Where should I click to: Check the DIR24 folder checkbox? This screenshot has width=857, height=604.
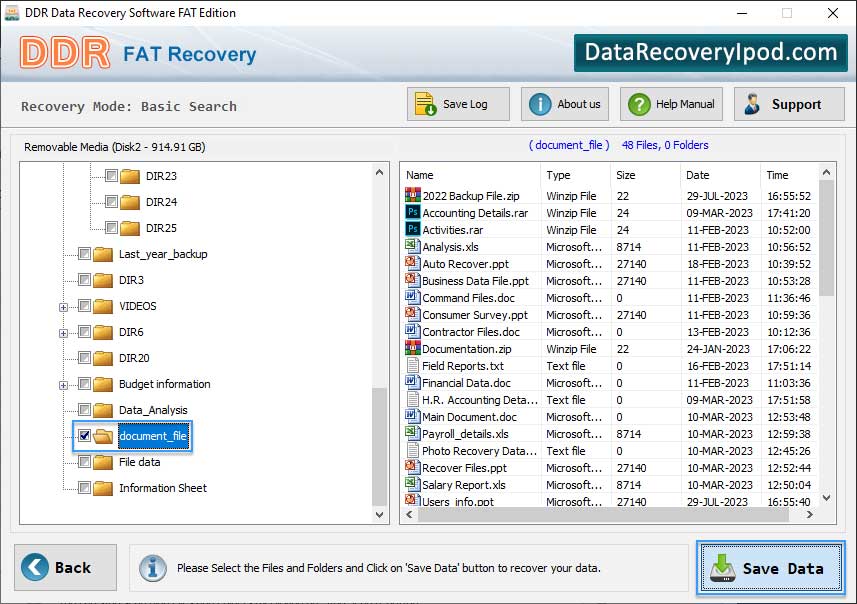(x=111, y=202)
